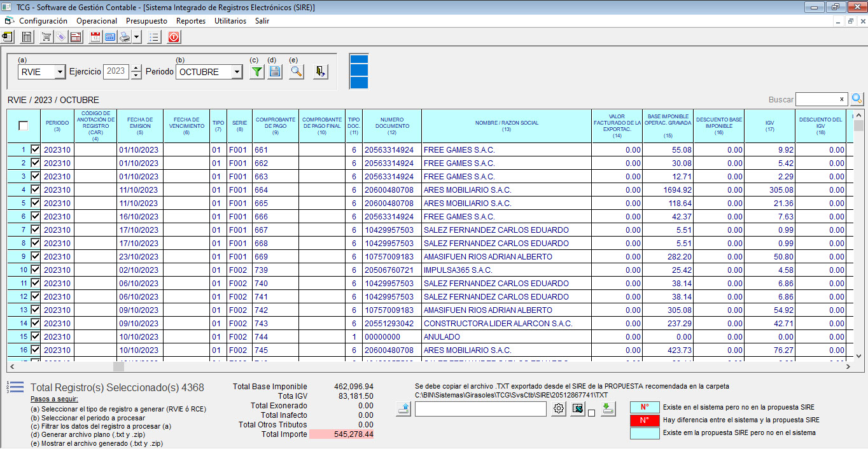This screenshot has width=868, height=449.
Task: Click the red N° legend swatch
Action: 645,420
